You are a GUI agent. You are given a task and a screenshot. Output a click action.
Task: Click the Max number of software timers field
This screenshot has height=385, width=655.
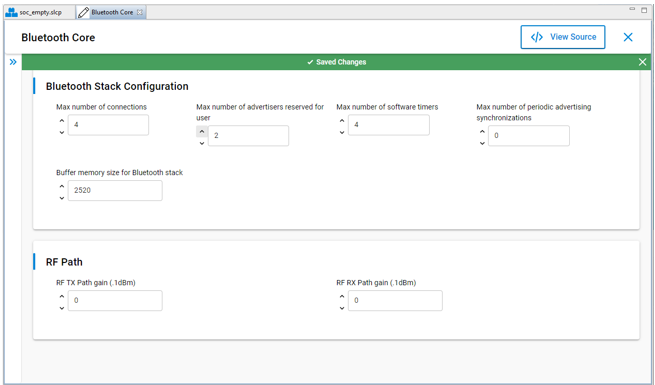(388, 125)
